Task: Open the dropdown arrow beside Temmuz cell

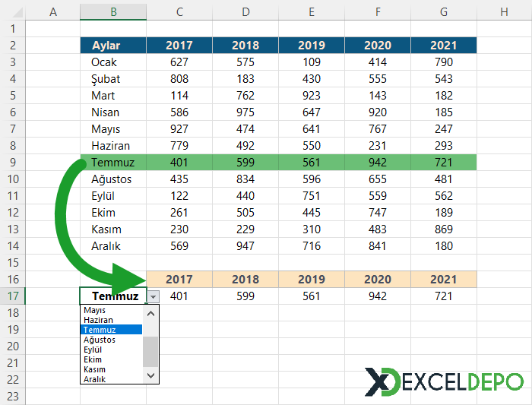Action: [x=153, y=296]
